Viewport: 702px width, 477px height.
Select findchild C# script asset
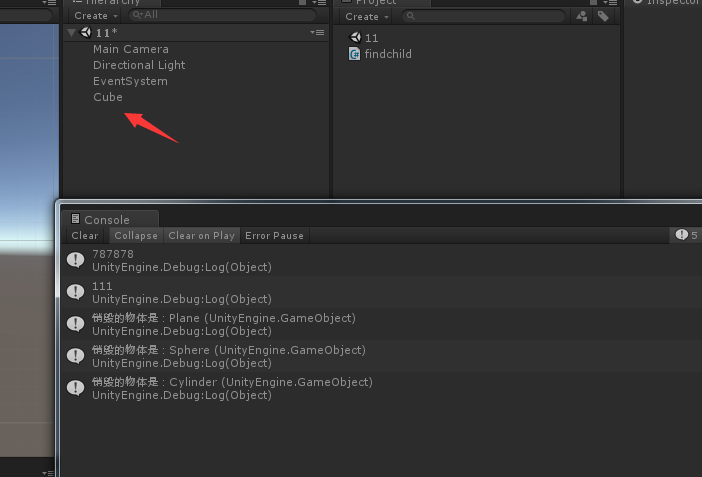coord(380,54)
